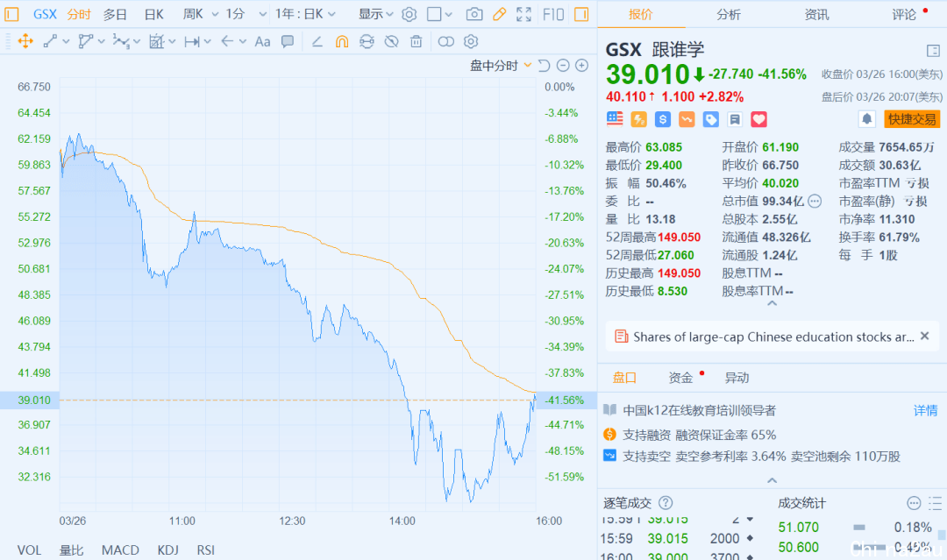Select the line segment drawing tool
947x560 pixels.
(x=50, y=41)
